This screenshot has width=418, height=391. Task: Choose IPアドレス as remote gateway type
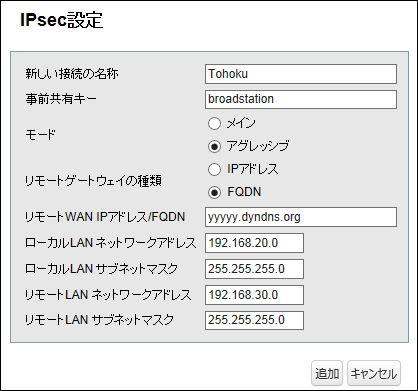click(x=214, y=169)
